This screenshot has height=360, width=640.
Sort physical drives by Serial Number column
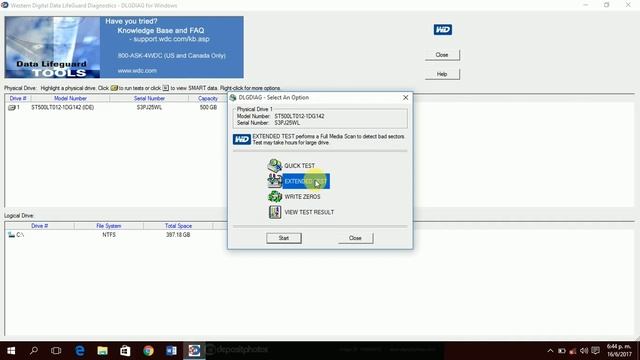[x=149, y=98]
